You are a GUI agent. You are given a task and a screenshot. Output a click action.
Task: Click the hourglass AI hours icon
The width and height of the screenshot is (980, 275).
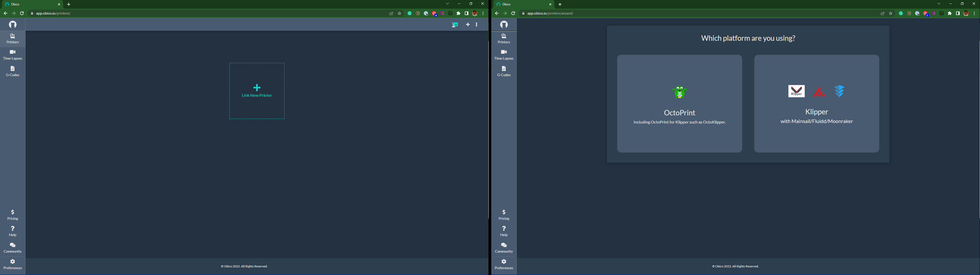(455, 25)
